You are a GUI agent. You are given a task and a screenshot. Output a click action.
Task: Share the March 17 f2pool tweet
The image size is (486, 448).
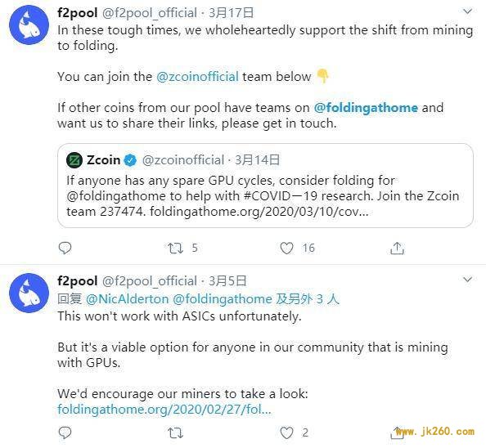coord(397,248)
